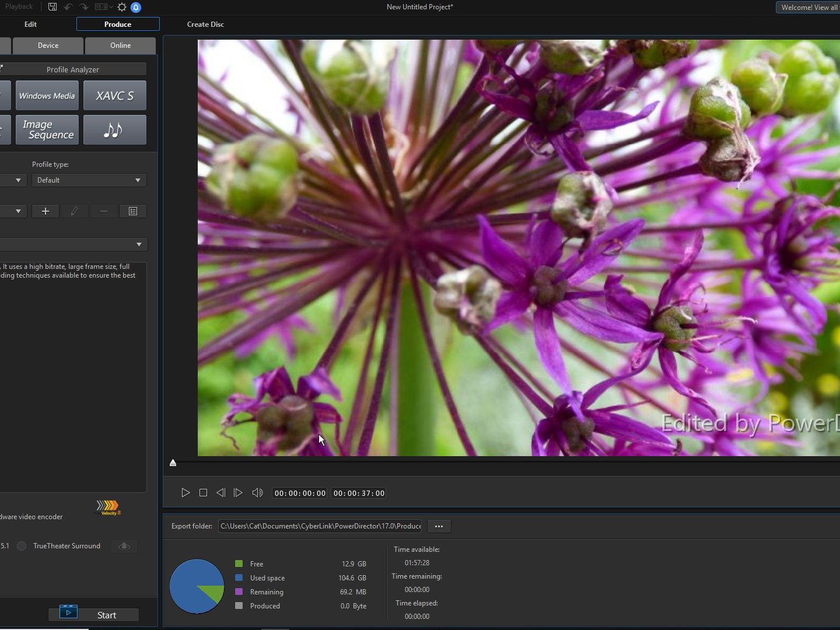Open the blue notification bell
Screen dimensions: 840x630
[136, 7]
